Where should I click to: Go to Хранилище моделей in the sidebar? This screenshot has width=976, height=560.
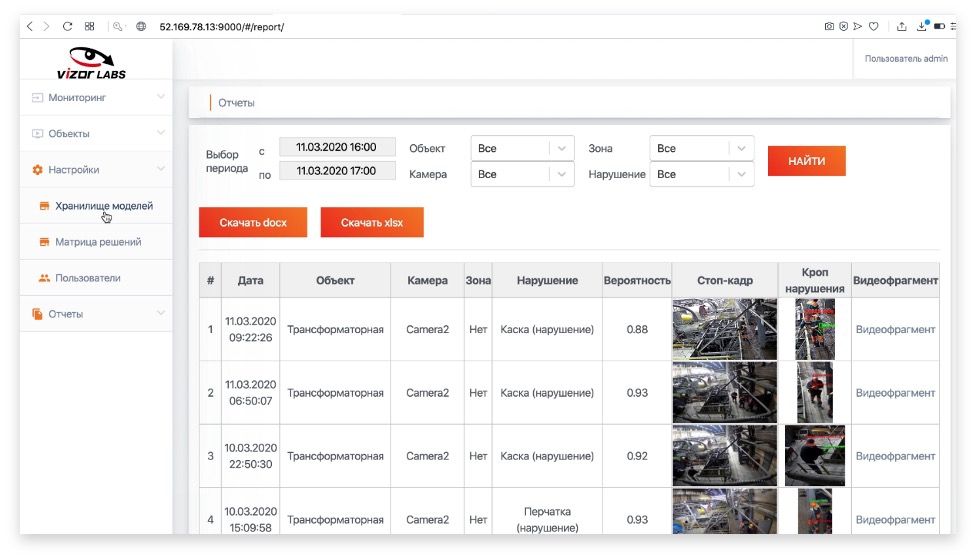click(x=103, y=206)
